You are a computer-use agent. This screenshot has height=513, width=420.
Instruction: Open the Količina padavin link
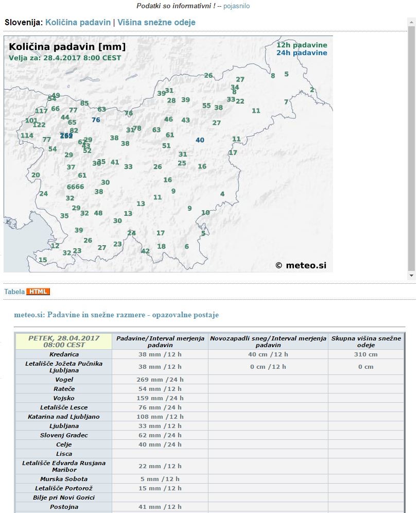coord(78,22)
